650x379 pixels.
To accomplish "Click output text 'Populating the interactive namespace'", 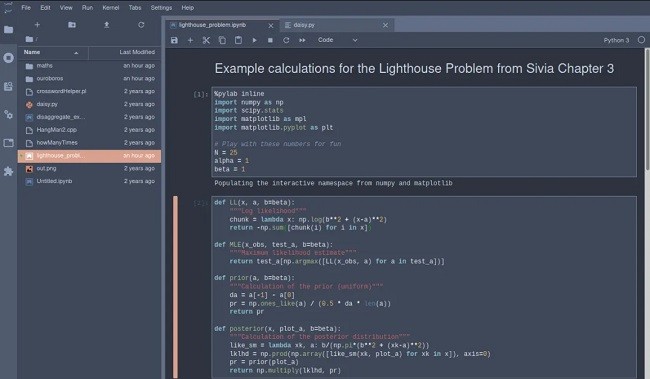I will [x=333, y=183].
